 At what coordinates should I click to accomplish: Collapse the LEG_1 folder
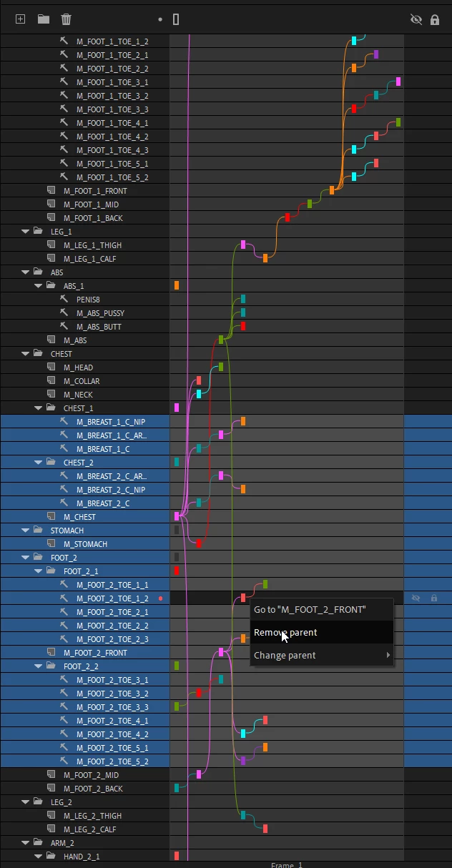tap(26, 232)
